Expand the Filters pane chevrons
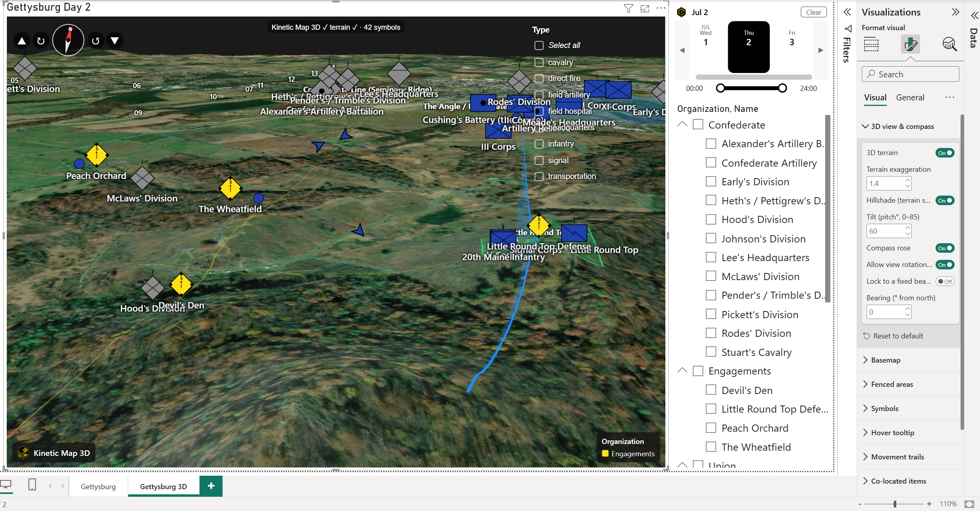 point(847,12)
